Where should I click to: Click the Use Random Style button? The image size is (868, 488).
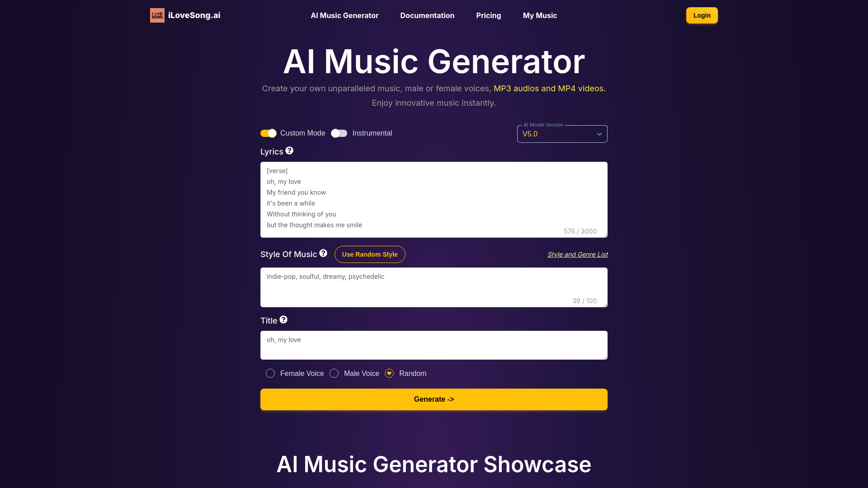tap(370, 254)
